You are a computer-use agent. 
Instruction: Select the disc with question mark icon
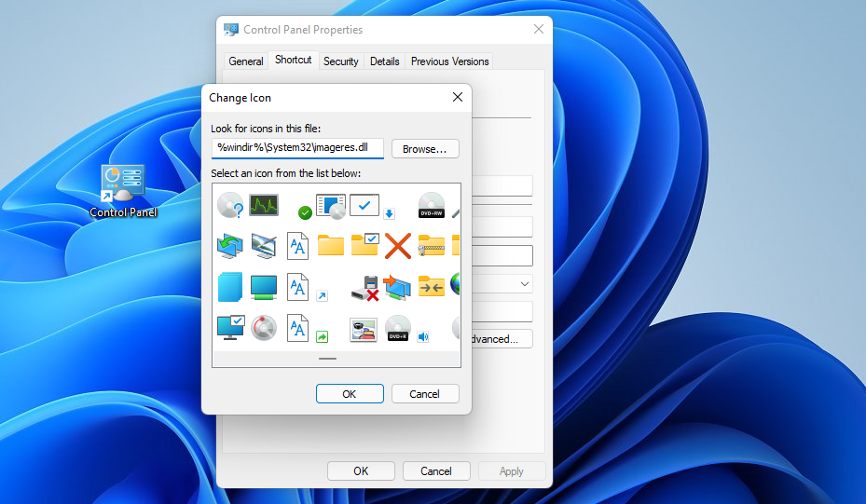tap(230, 205)
